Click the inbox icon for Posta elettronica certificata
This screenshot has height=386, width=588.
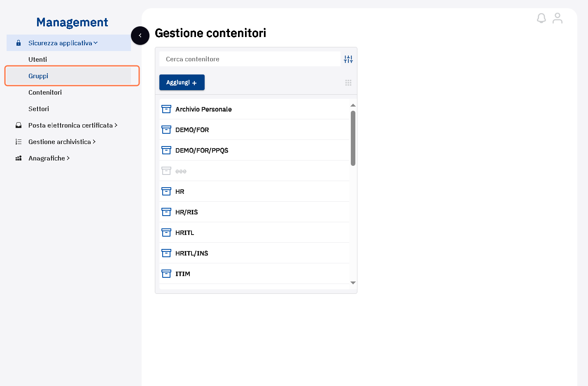coord(19,125)
